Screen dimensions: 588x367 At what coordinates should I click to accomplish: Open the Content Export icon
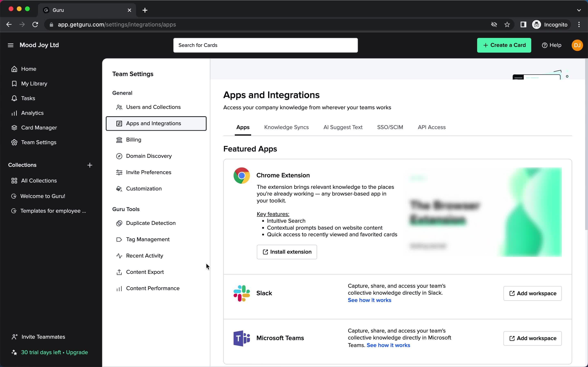[119, 272]
